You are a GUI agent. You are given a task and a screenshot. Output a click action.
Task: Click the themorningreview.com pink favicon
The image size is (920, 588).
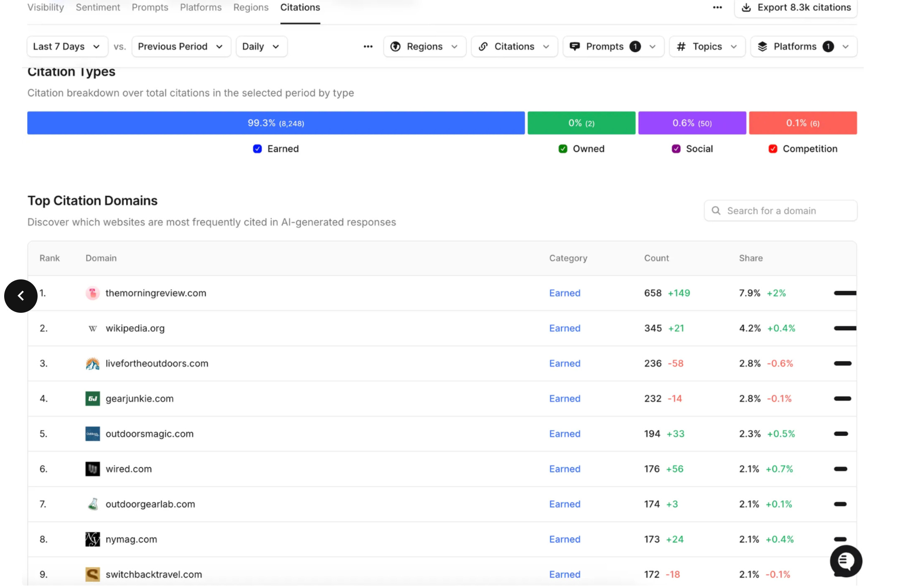pos(92,293)
